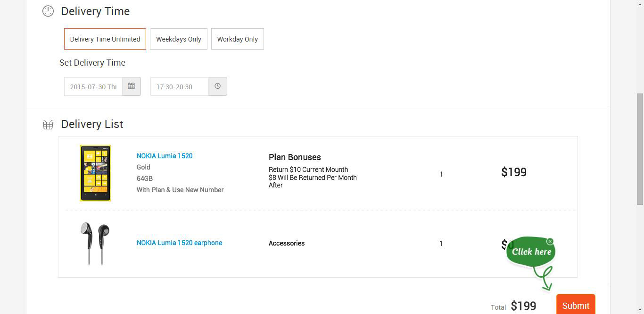Click the earphone product thumbnail
This screenshot has height=314, width=644.
point(95,243)
